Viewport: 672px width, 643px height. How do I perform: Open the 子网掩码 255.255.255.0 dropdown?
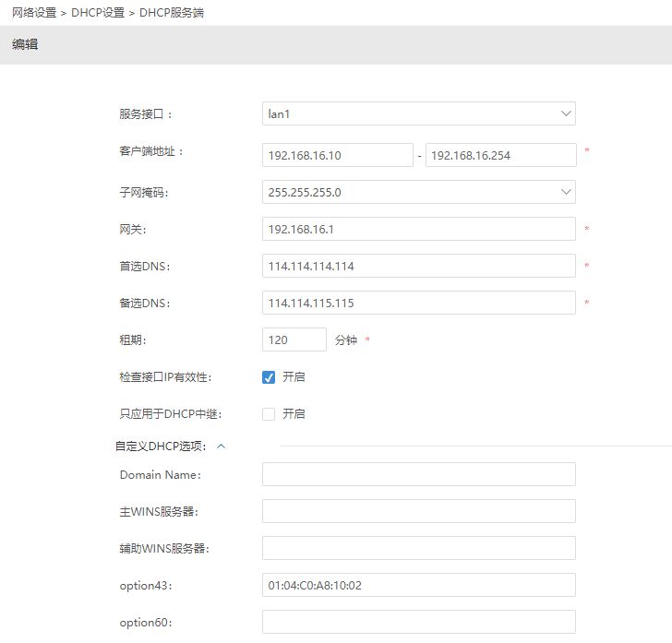coord(418,192)
